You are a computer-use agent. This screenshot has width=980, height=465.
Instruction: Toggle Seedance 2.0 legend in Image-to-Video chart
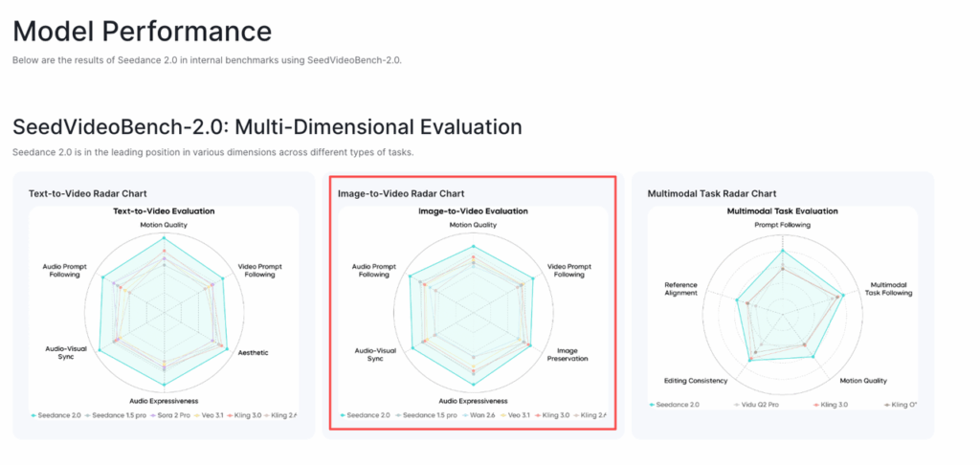click(x=365, y=414)
